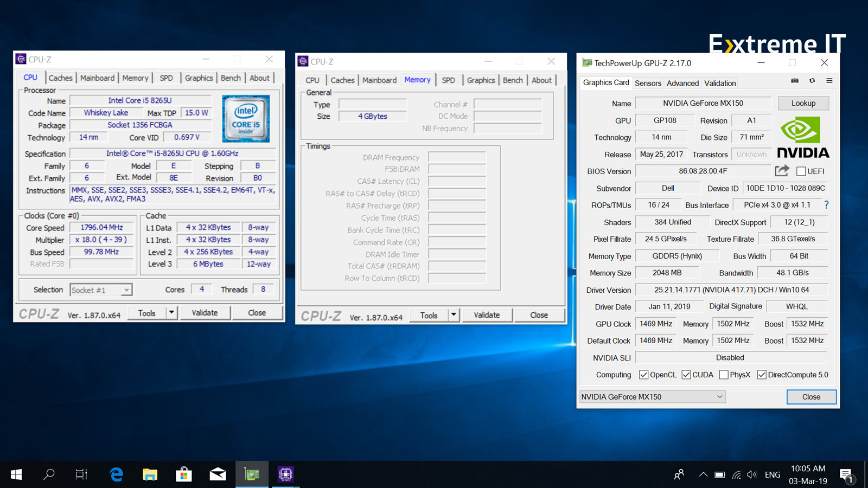Open Task View on the taskbar
Screen dimensions: 868x488
click(81, 474)
